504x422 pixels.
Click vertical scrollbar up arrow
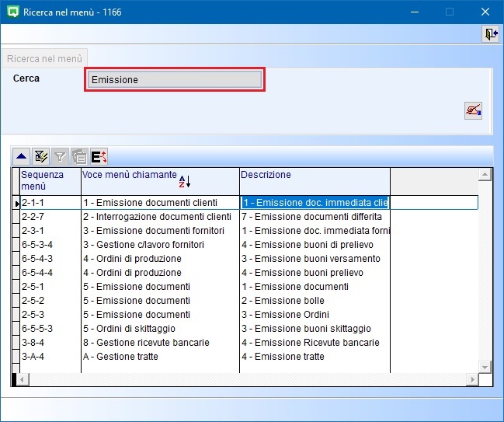[x=485, y=176]
